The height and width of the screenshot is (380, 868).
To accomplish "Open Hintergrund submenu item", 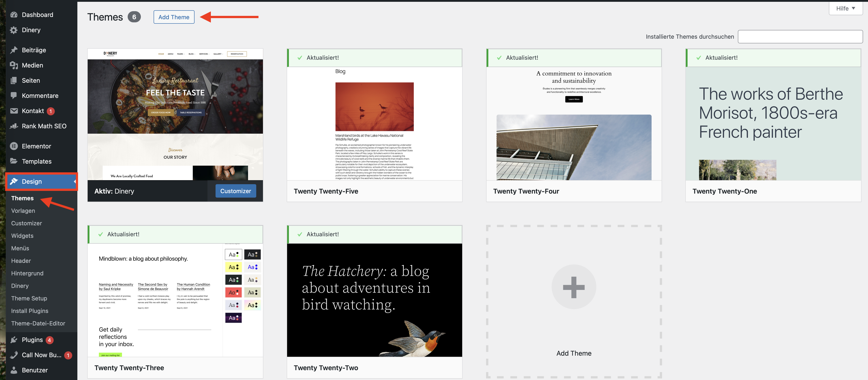I will point(27,273).
